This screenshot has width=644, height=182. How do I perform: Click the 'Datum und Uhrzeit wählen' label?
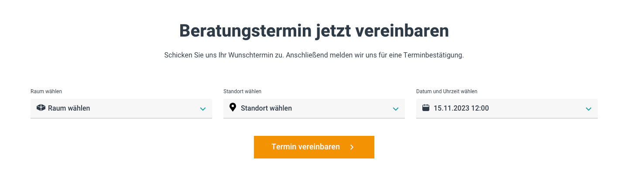pyautogui.click(x=447, y=91)
